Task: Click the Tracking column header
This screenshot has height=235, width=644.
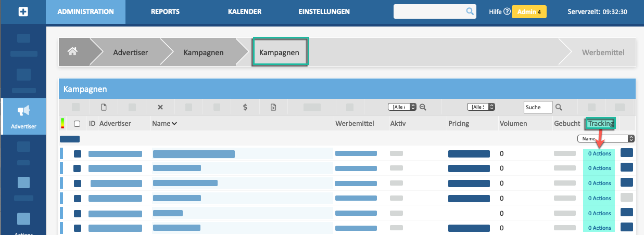Action: (600, 124)
